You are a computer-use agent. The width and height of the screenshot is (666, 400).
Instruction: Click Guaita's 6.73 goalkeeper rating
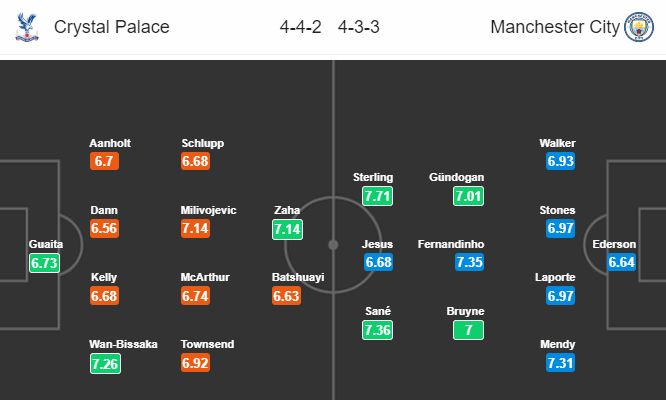tap(45, 263)
